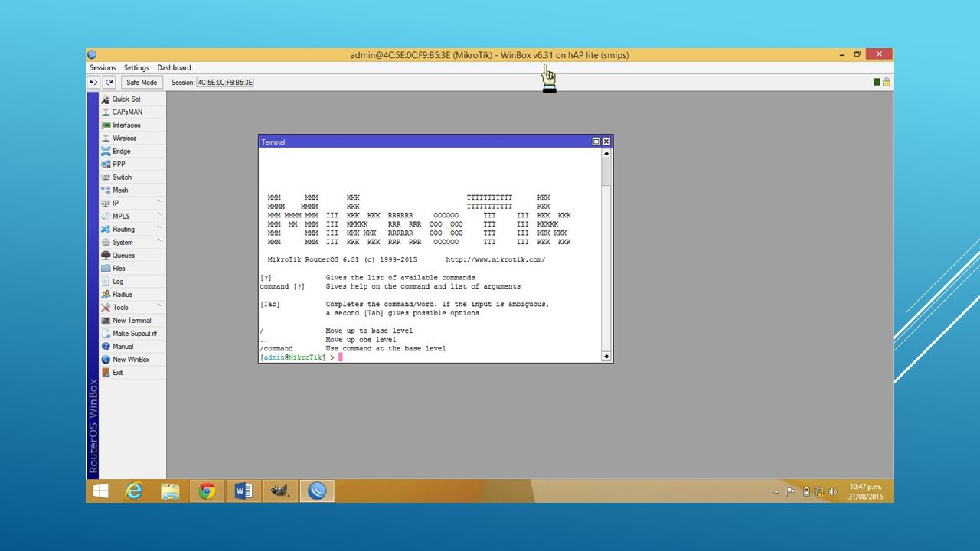The width and height of the screenshot is (980, 551).
Task: Close the Terminal window
Action: point(606,142)
